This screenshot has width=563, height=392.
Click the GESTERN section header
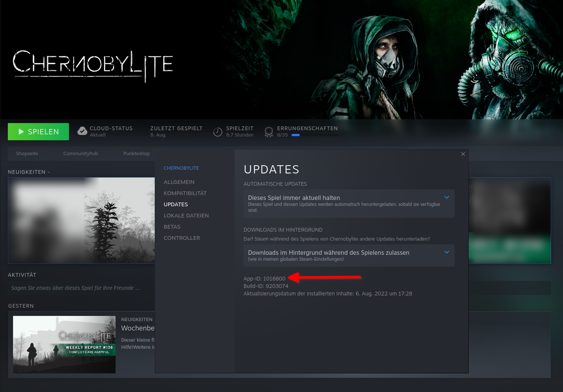(x=21, y=306)
